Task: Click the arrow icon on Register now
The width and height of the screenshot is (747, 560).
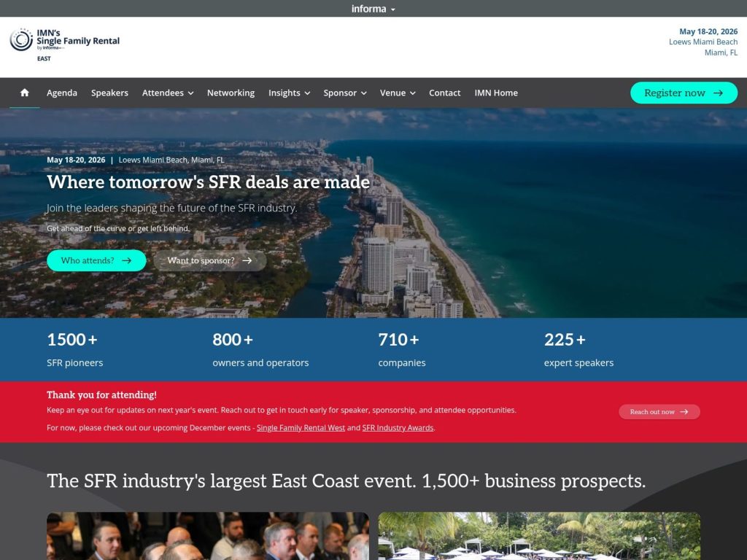Action: point(718,93)
